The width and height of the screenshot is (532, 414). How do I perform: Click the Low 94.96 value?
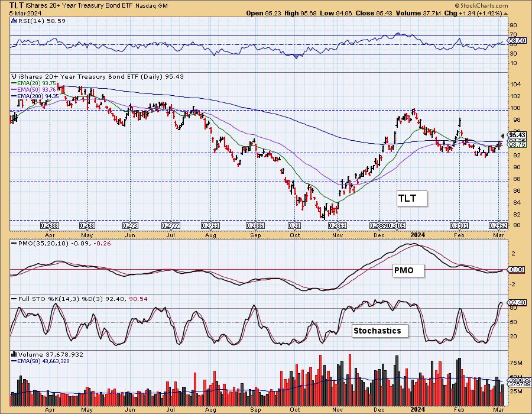tap(337, 13)
